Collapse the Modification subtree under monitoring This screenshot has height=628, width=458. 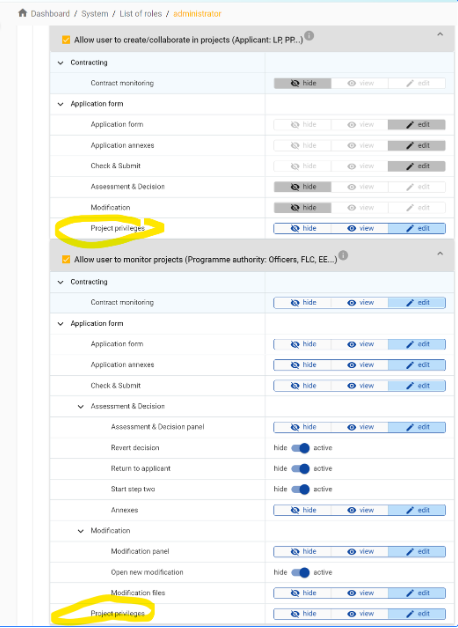click(80, 531)
